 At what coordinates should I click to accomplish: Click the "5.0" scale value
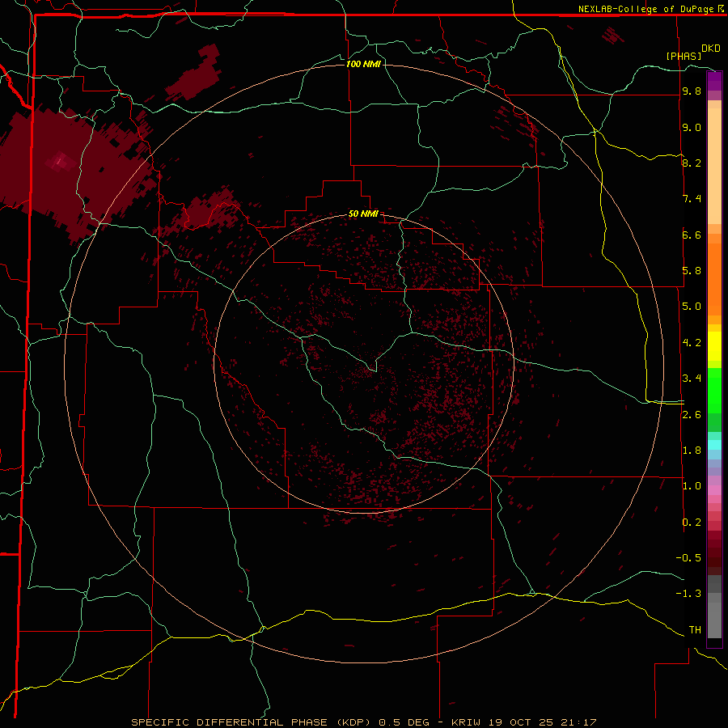(692, 306)
